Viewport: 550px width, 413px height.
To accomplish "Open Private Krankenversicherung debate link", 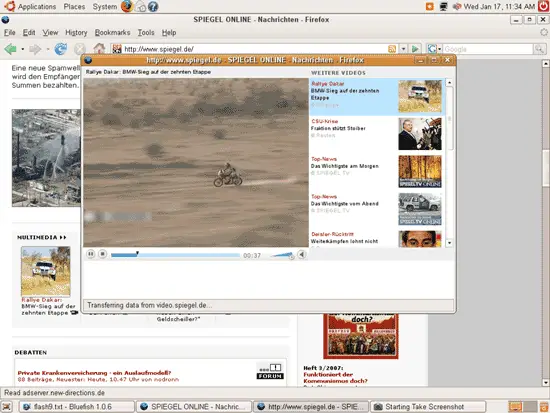I will click(x=94, y=373).
